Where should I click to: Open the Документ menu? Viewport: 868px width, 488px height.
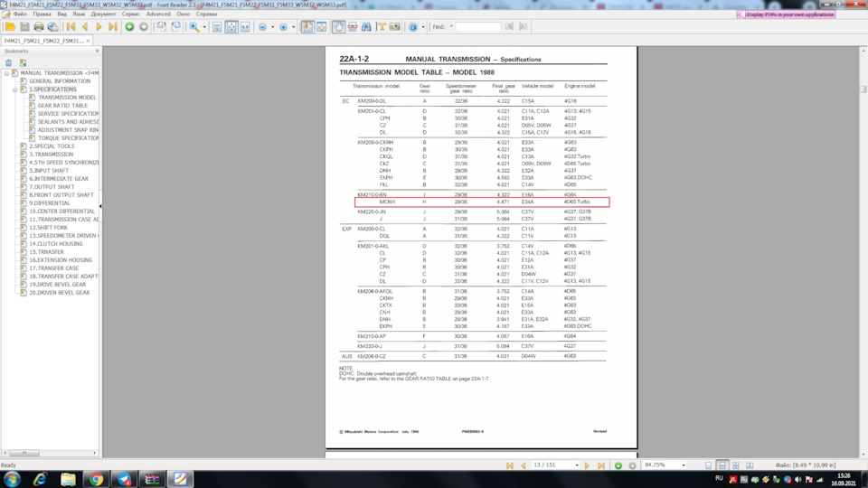[x=103, y=14]
